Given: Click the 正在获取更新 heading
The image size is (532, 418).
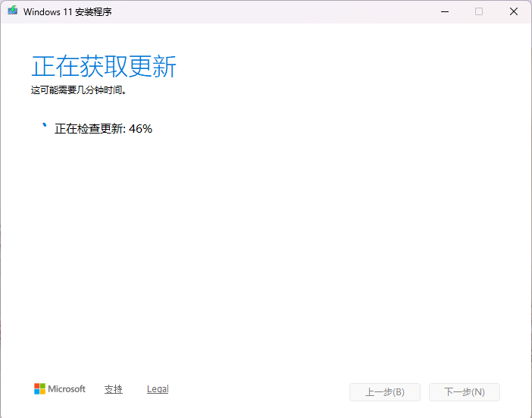Looking at the screenshot, I should coord(104,67).
